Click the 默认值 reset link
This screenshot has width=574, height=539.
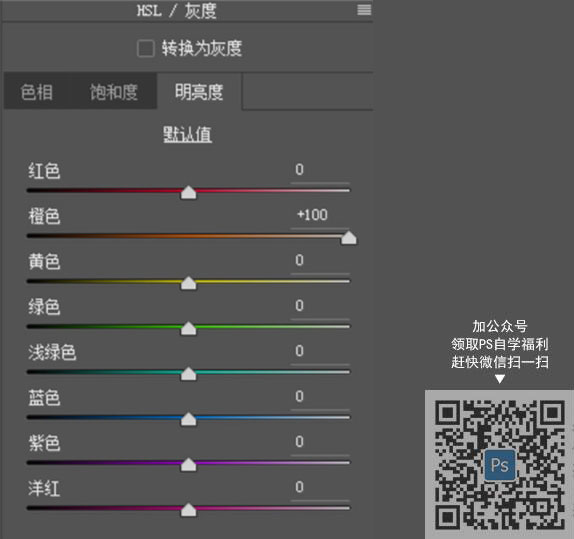[x=187, y=135]
